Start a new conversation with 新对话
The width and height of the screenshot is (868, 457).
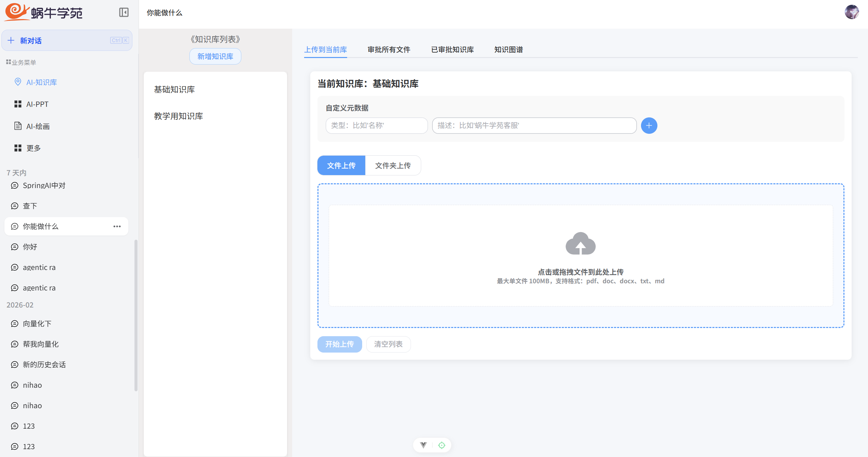[x=67, y=40]
